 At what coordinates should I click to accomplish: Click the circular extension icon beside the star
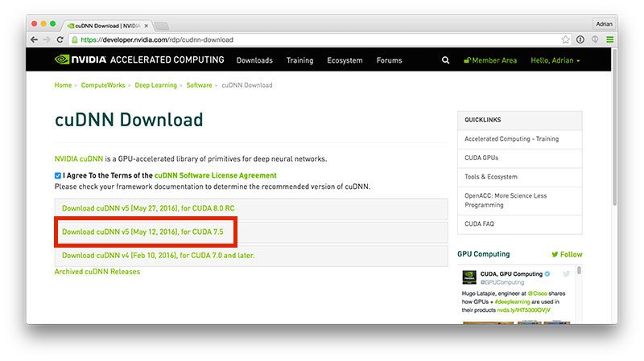(x=580, y=39)
